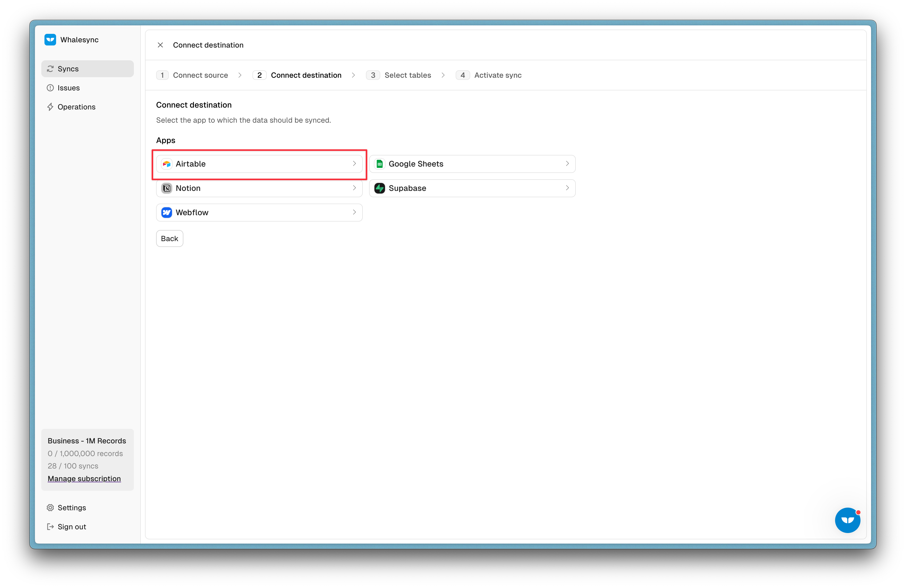The image size is (906, 588).
Task: Open the Syncs section
Action: (88, 69)
